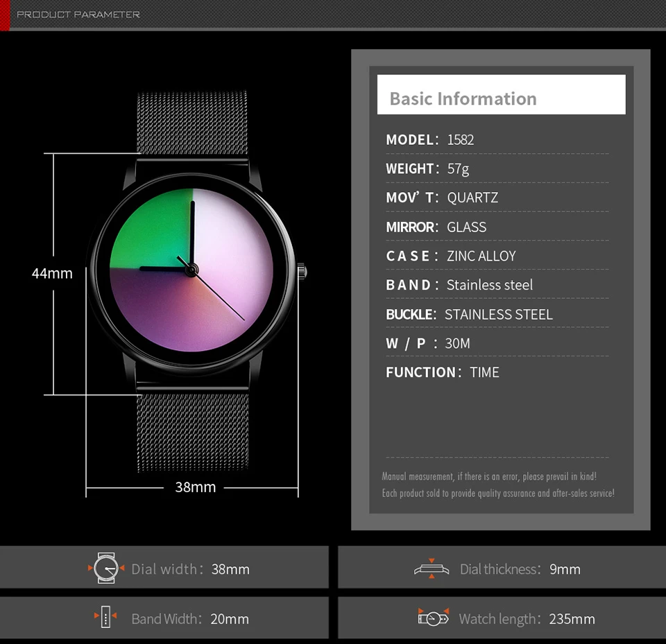The width and height of the screenshot is (666, 644).
Task: Click the lower mesh watch band
Action: click(194, 432)
